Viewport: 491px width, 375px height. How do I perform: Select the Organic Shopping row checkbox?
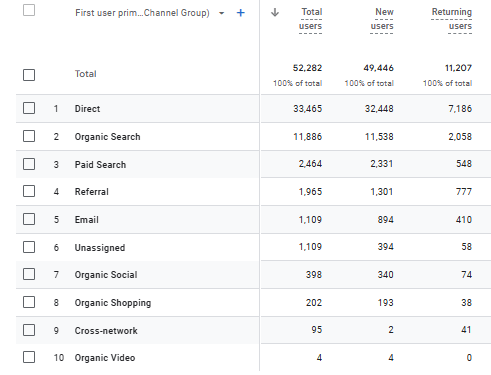[29, 302]
